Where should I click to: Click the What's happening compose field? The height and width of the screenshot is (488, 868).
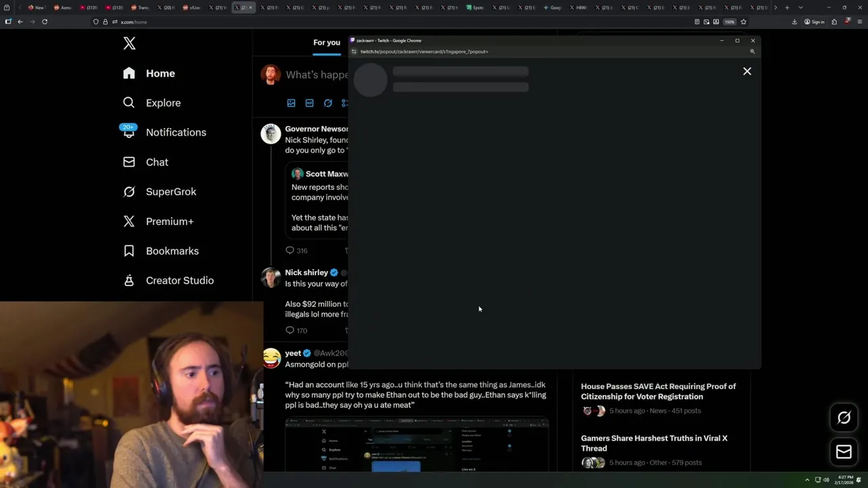tap(317, 75)
